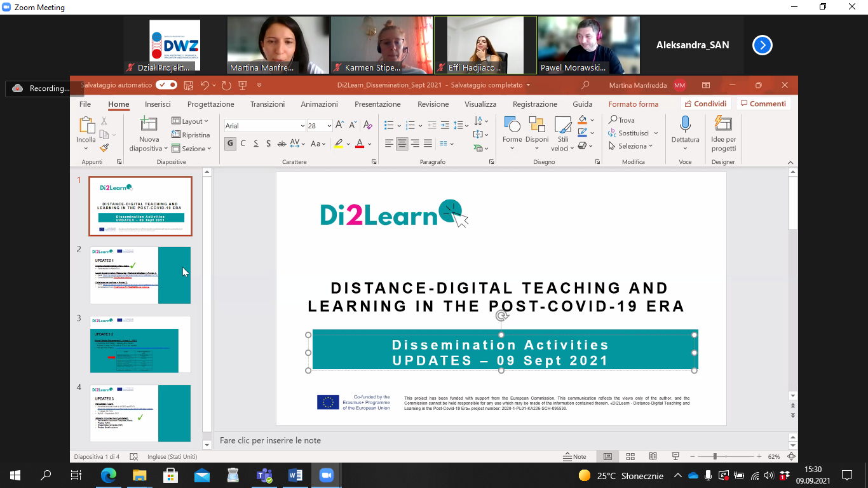Toggle underline S formatting
Viewport: 868px width, 488px height.
pos(256,144)
